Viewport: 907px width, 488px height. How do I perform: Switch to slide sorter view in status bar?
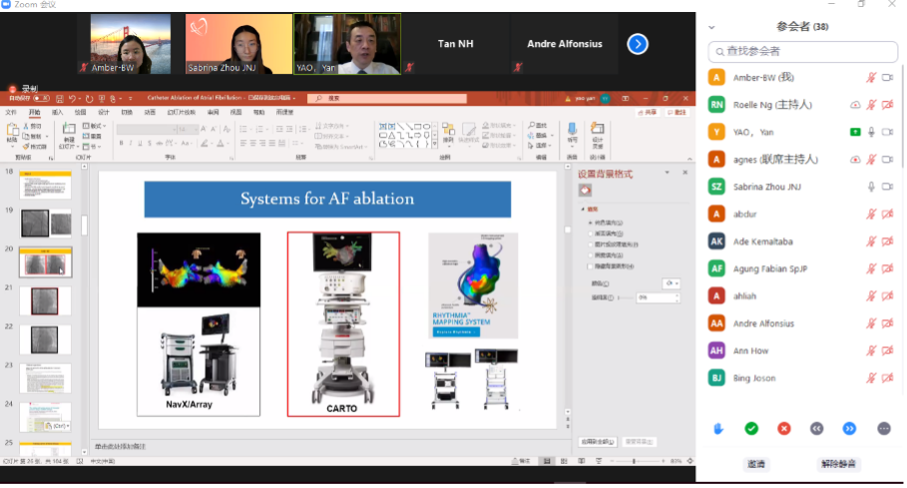(x=564, y=461)
